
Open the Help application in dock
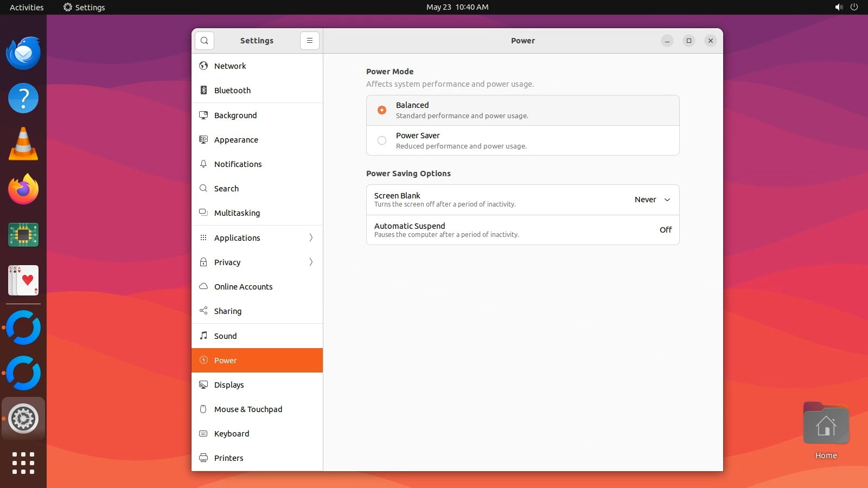click(23, 99)
